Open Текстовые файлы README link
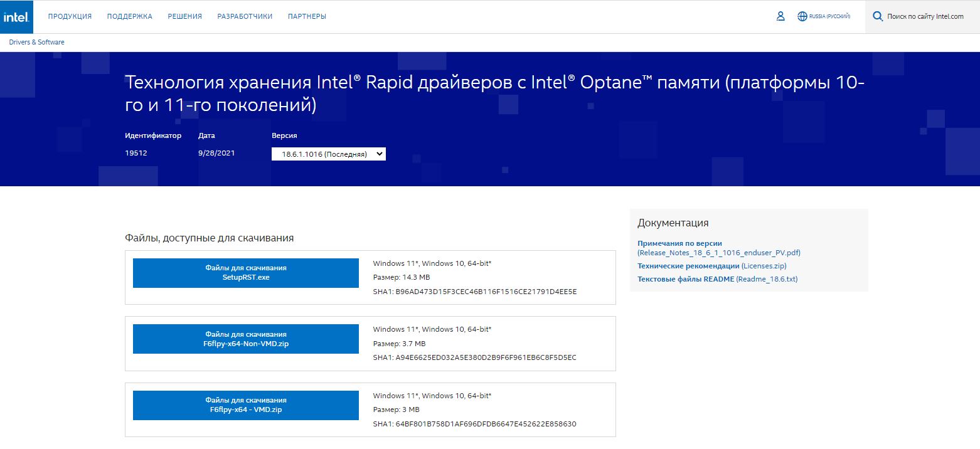 click(x=718, y=279)
